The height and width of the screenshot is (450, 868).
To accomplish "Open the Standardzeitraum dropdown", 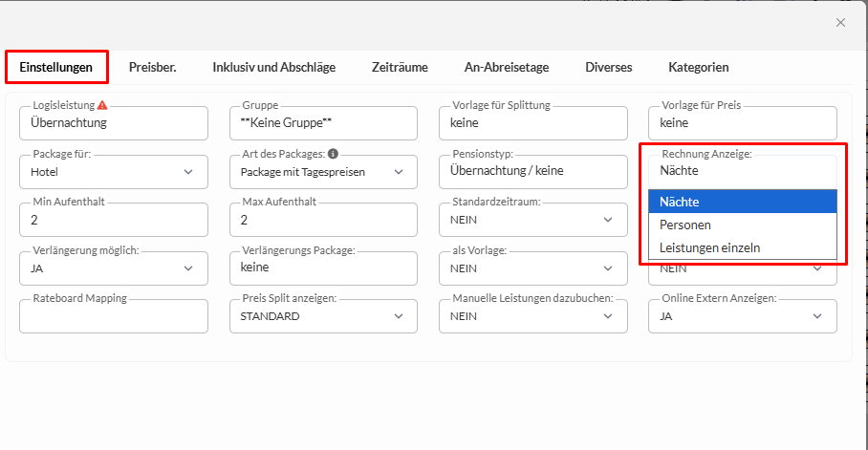I will [533, 220].
